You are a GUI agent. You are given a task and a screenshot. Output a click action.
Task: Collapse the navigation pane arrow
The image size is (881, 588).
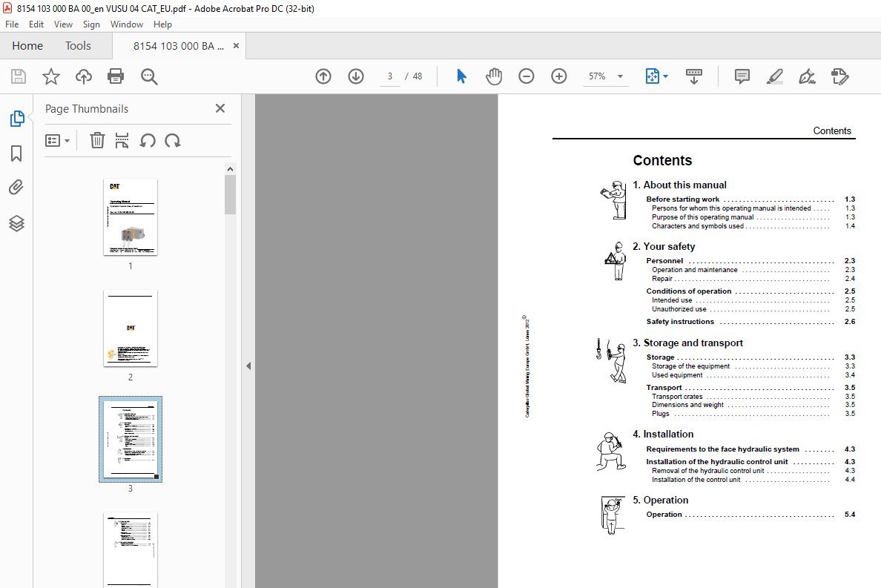[248, 366]
